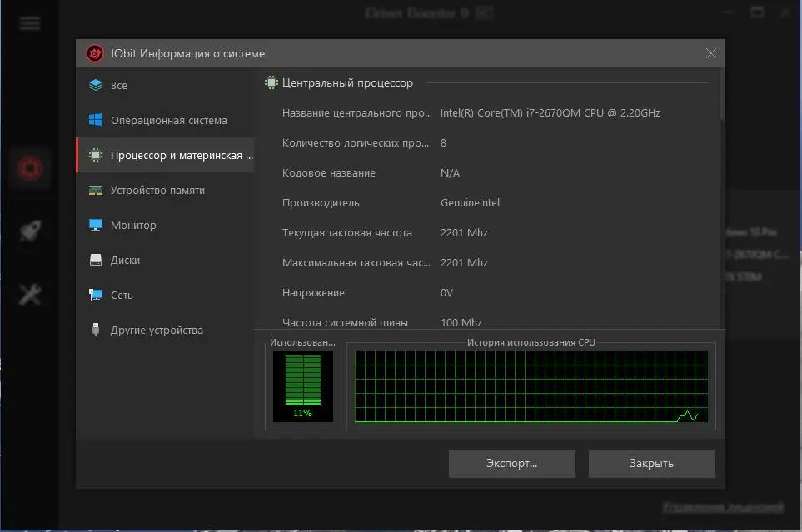Screen dimensions: 802x532
Task: Click the '100 Mhz' bus frequency value
Action: (461, 323)
